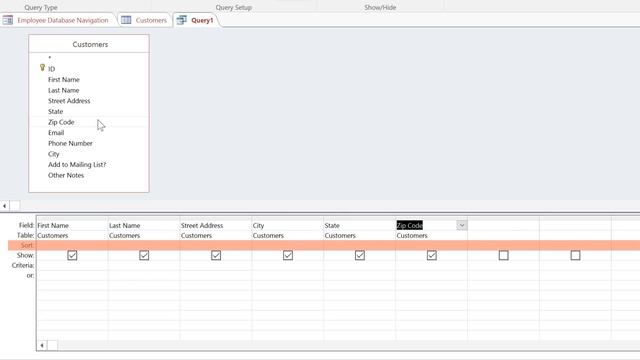The width and height of the screenshot is (640, 360).
Task: Uncheck Show for Street Address column
Action: 216,255
